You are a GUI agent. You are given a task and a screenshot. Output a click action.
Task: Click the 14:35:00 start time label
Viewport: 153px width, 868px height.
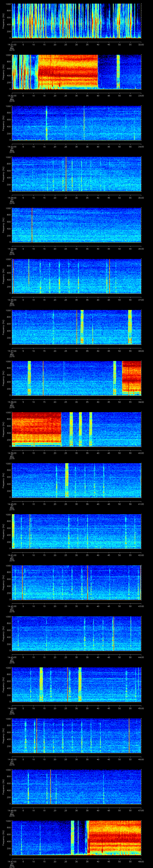12,249
